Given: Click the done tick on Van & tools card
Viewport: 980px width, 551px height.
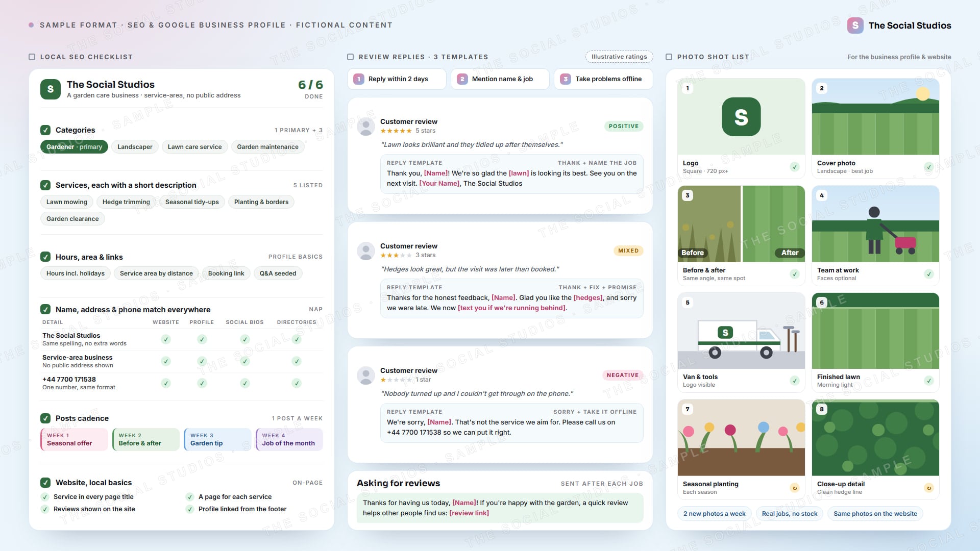Looking at the screenshot, I should click(x=795, y=381).
